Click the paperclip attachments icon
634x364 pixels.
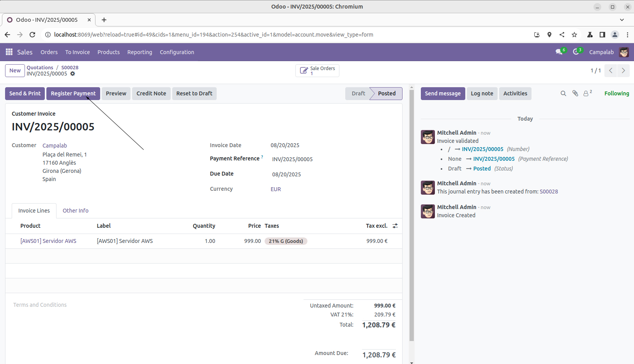(x=575, y=93)
